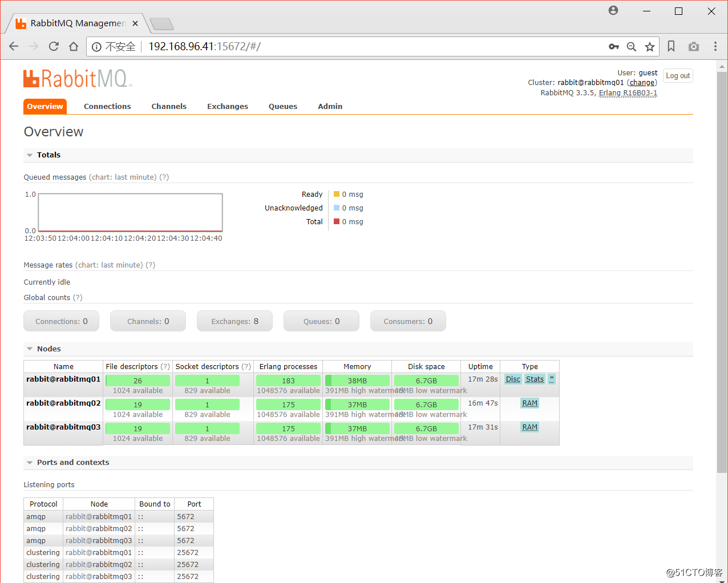Click the 17m 28s uptime value

click(x=483, y=379)
